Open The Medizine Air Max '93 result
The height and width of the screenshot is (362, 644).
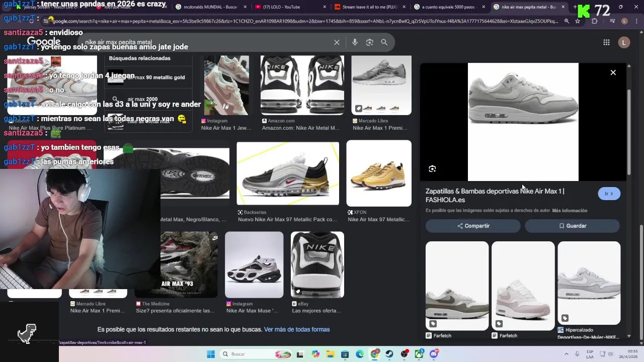[x=177, y=264]
